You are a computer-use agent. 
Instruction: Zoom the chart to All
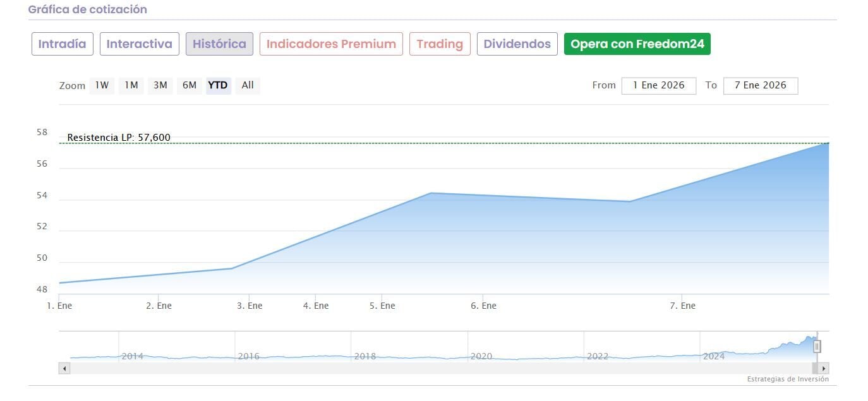[x=248, y=85]
